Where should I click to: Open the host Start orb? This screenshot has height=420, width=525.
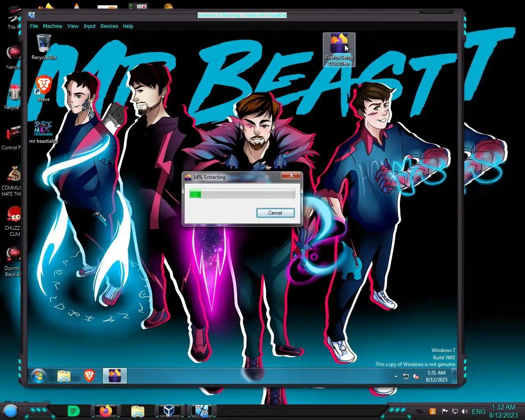coord(11,411)
